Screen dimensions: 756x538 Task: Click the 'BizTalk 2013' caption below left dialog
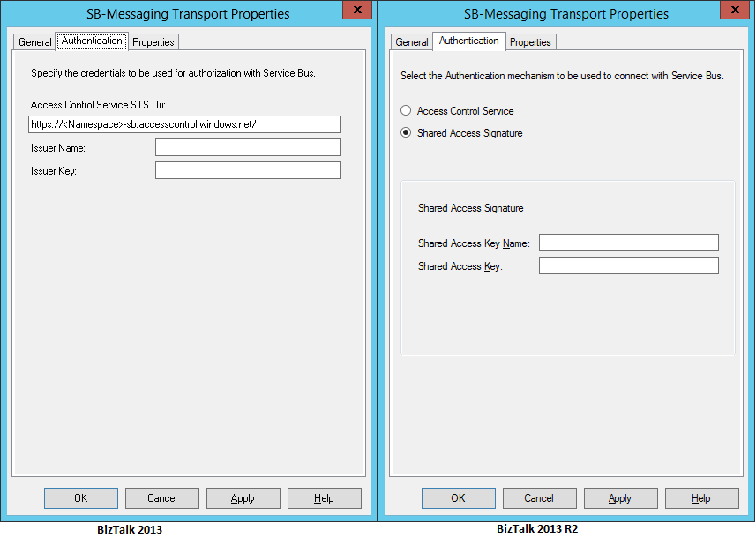point(130,529)
